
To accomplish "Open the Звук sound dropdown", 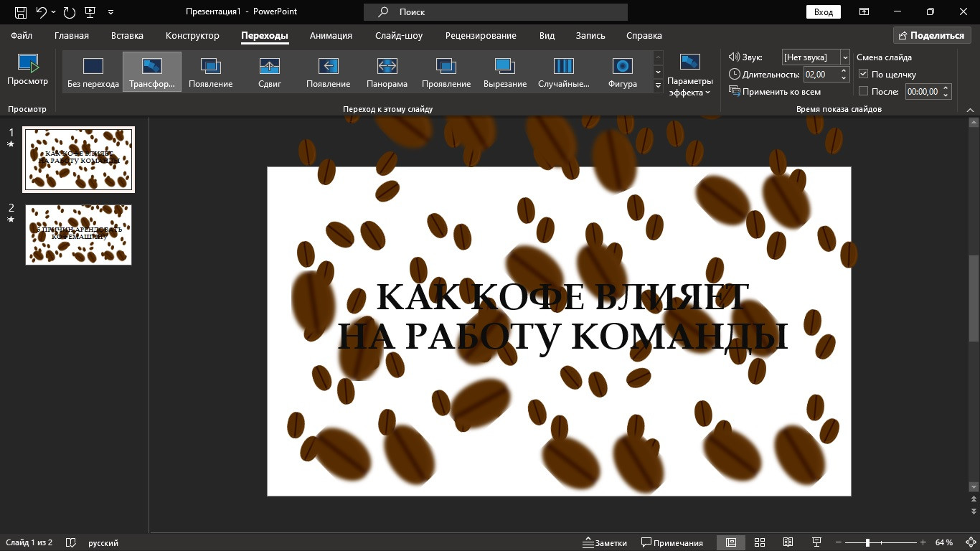I will (844, 57).
